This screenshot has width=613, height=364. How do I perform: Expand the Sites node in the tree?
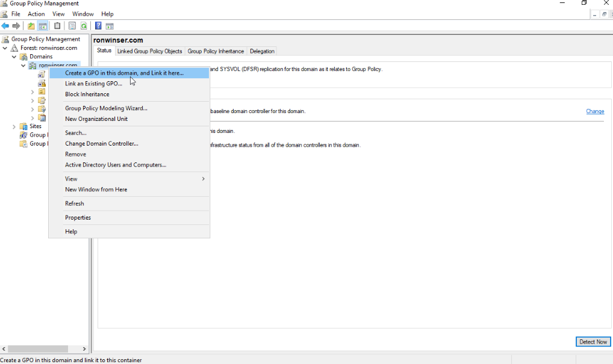(14, 126)
